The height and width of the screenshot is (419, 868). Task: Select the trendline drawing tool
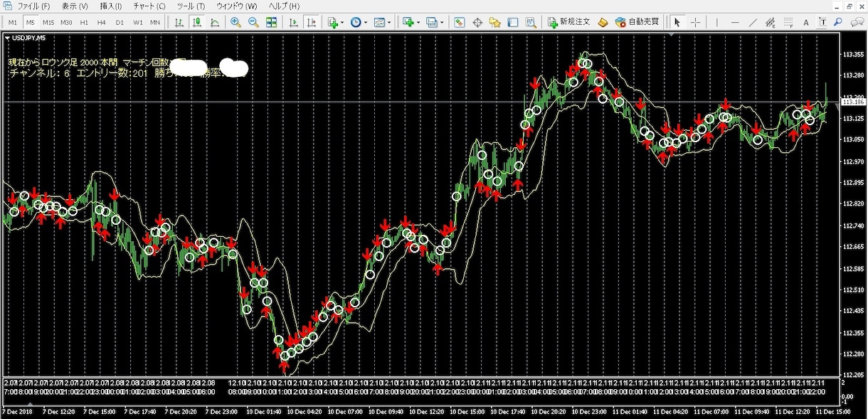point(753,22)
